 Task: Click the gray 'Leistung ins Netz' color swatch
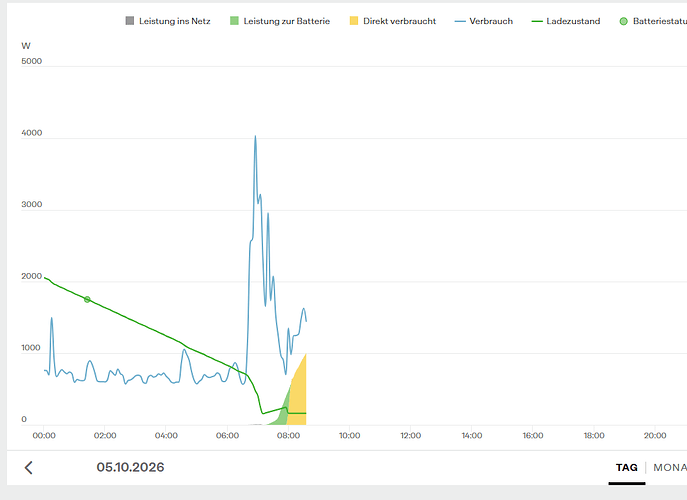pos(130,21)
